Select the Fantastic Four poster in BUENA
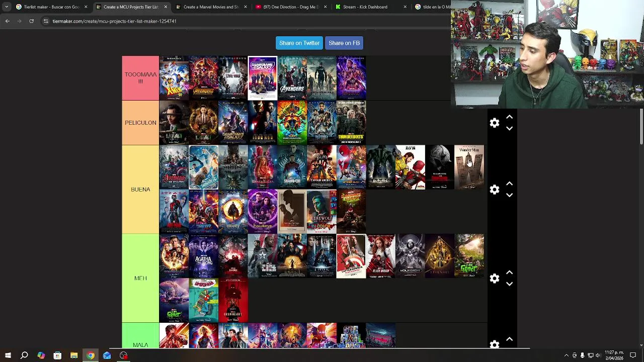The width and height of the screenshot is (644, 362). click(x=203, y=167)
